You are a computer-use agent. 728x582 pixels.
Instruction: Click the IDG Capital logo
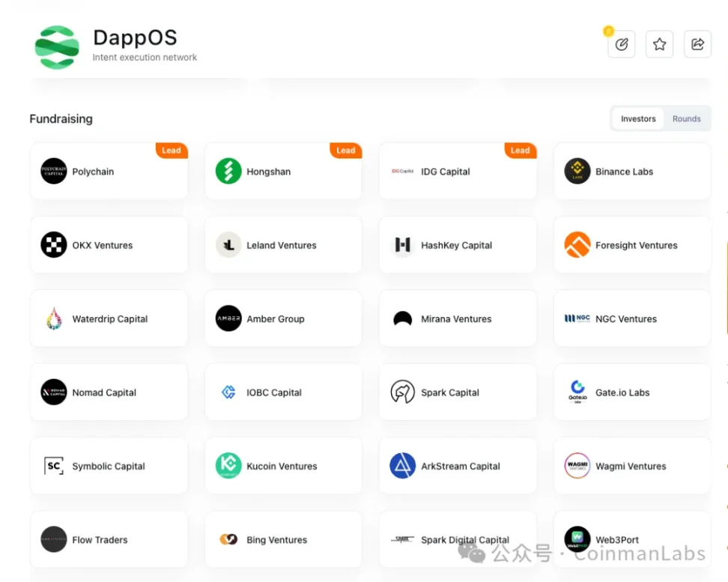click(402, 172)
